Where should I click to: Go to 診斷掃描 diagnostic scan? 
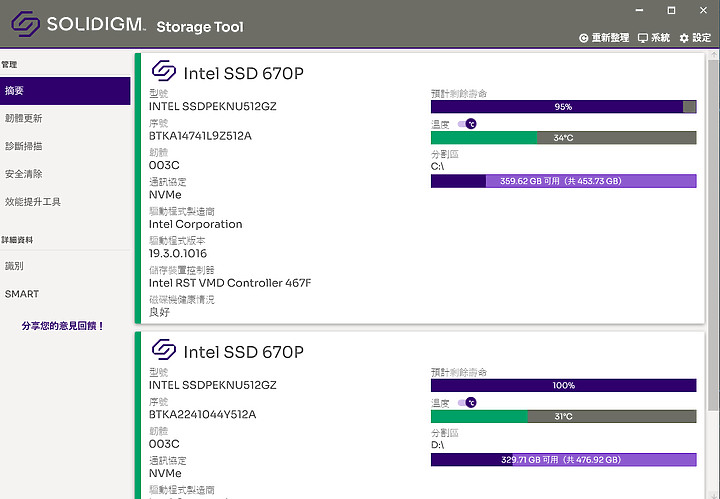pos(65,146)
